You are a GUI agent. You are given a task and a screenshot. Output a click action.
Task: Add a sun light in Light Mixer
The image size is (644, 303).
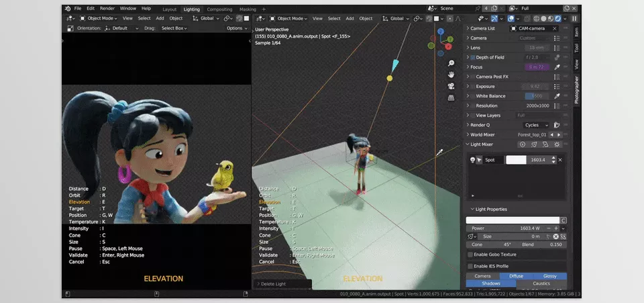click(x=557, y=144)
